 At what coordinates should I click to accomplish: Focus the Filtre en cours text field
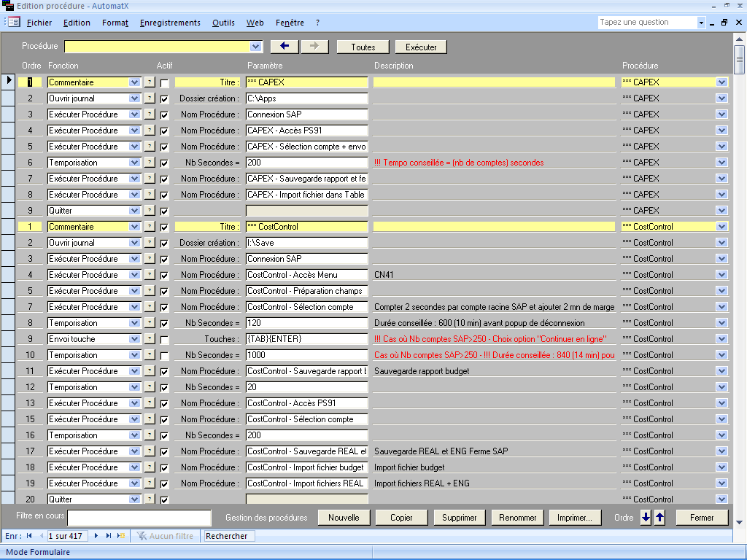pos(139,517)
